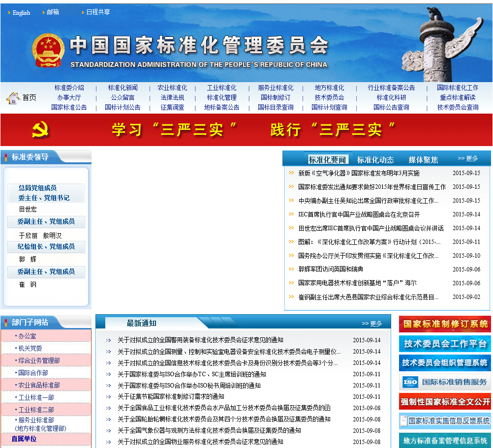
Task: Click the national emblem logo
Action: pyautogui.click(x=48, y=50)
